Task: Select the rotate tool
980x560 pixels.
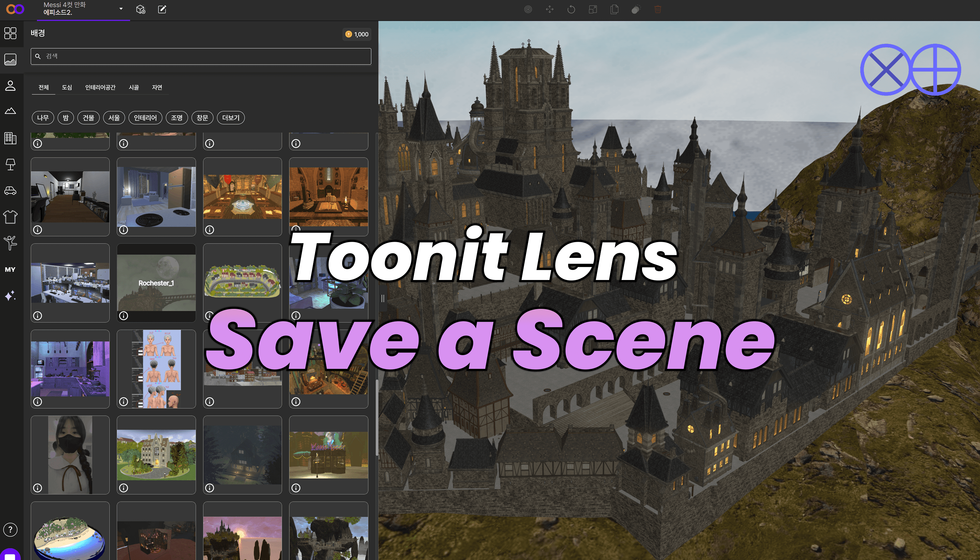Action: pos(571,9)
